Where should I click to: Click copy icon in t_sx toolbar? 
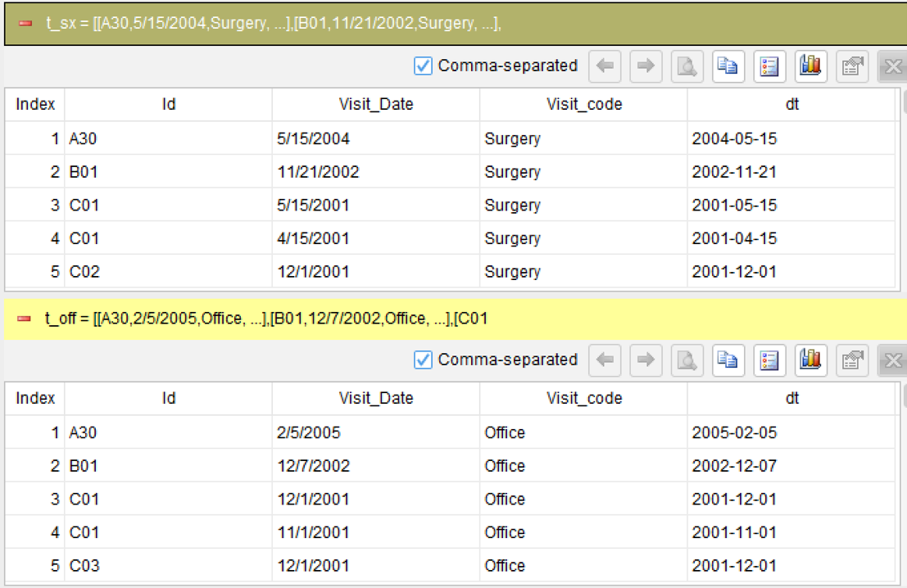(728, 66)
